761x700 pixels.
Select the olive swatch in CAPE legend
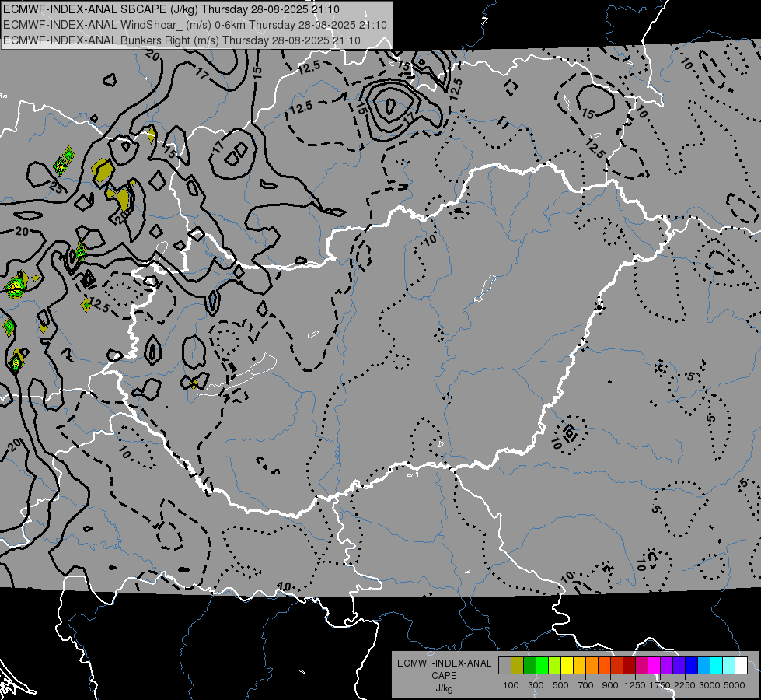(x=518, y=665)
